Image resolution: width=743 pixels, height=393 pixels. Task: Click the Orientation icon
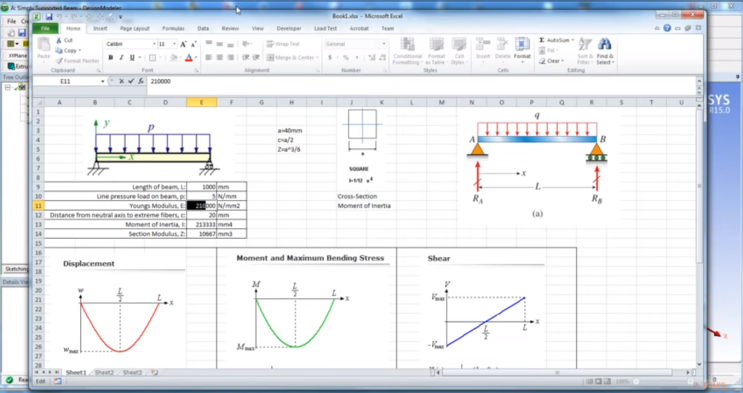click(246, 44)
